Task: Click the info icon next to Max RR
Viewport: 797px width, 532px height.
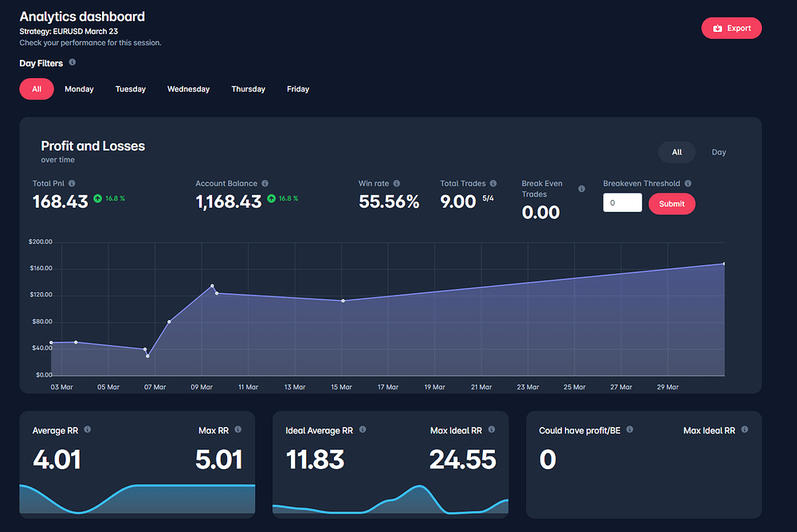Action: tap(238, 429)
